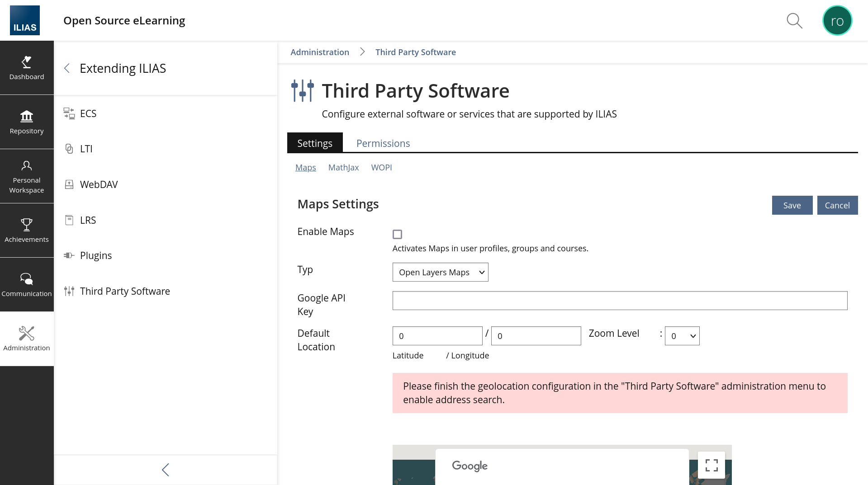Image resolution: width=868 pixels, height=485 pixels.
Task: Click the Administration breadcrumb link
Action: (319, 52)
